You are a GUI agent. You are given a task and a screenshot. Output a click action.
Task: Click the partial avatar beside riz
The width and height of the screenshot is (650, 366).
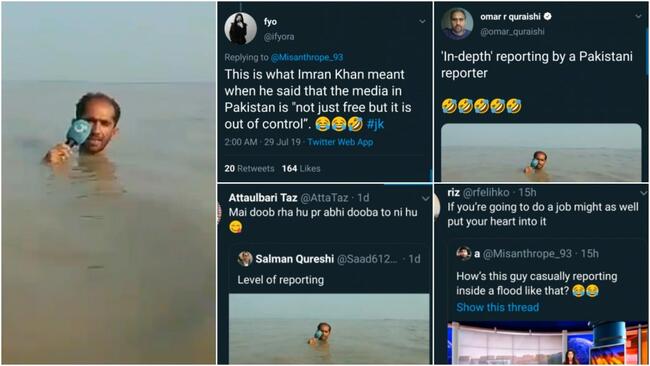click(x=437, y=206)
